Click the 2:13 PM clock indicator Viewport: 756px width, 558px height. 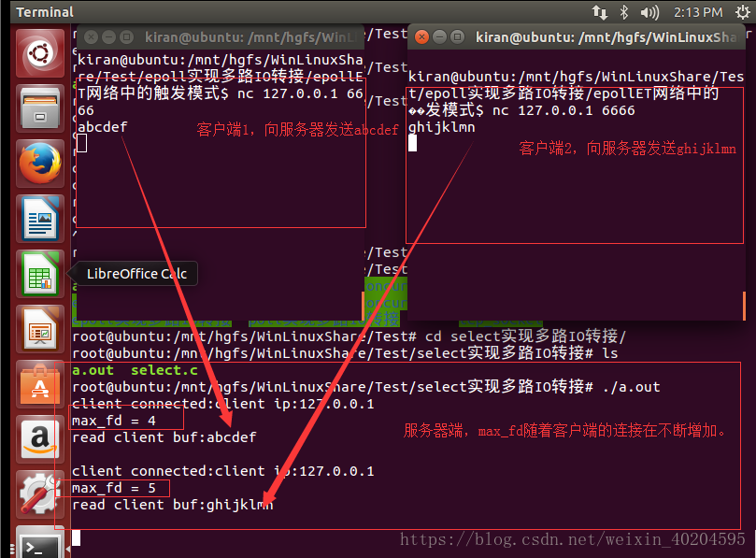click(x=698, y=12)
